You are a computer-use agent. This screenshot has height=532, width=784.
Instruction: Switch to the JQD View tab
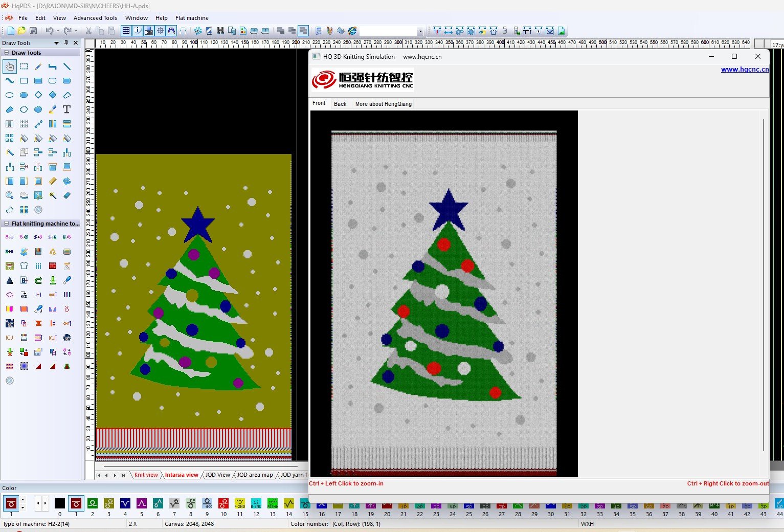[218, 475]
